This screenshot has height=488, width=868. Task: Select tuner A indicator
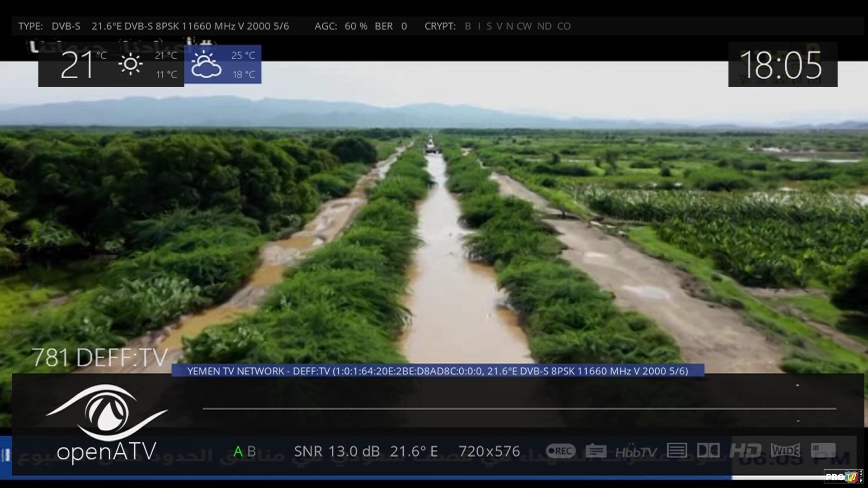coord(238,451)
